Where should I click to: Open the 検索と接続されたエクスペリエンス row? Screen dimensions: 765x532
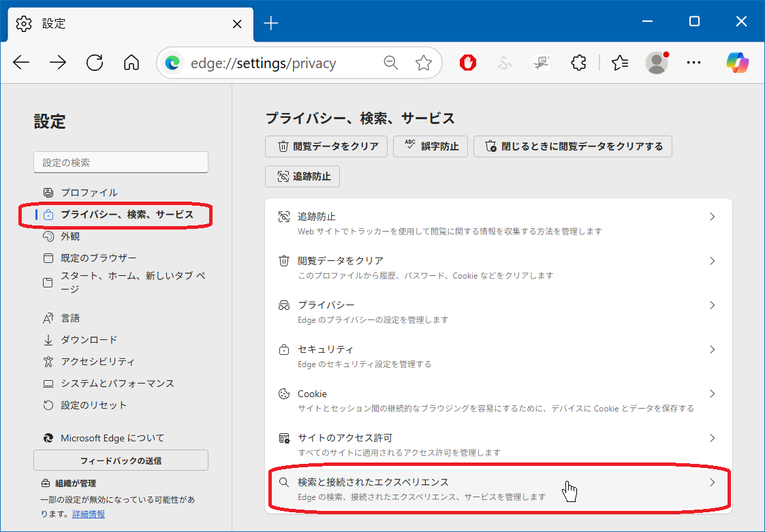tap(498, 488)
